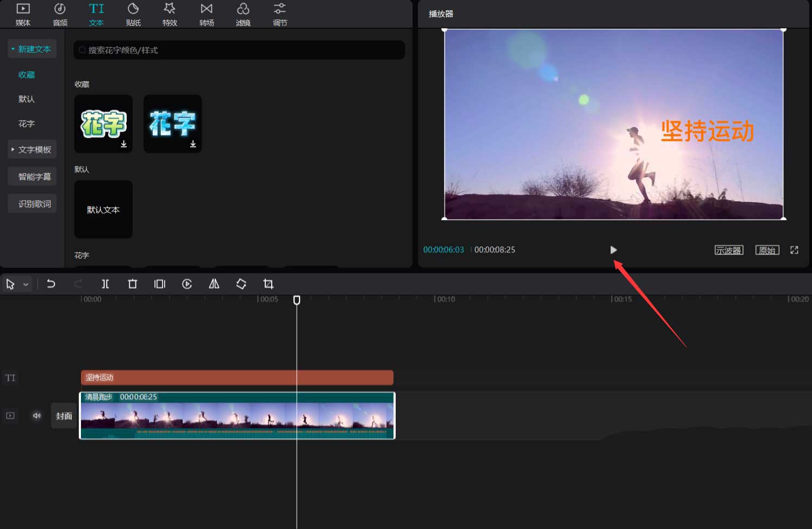This screenshot has width=812, height=529.
Task: Toggle the oscilloscope 示波器 display
Action: click(x=728, y=250)
